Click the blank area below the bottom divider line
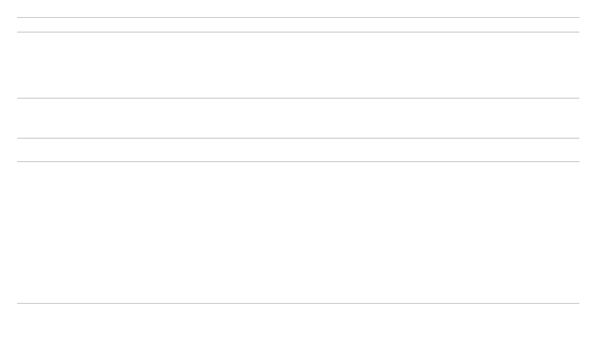This screenshot has width=606, height=364. [x=297, y=333]
